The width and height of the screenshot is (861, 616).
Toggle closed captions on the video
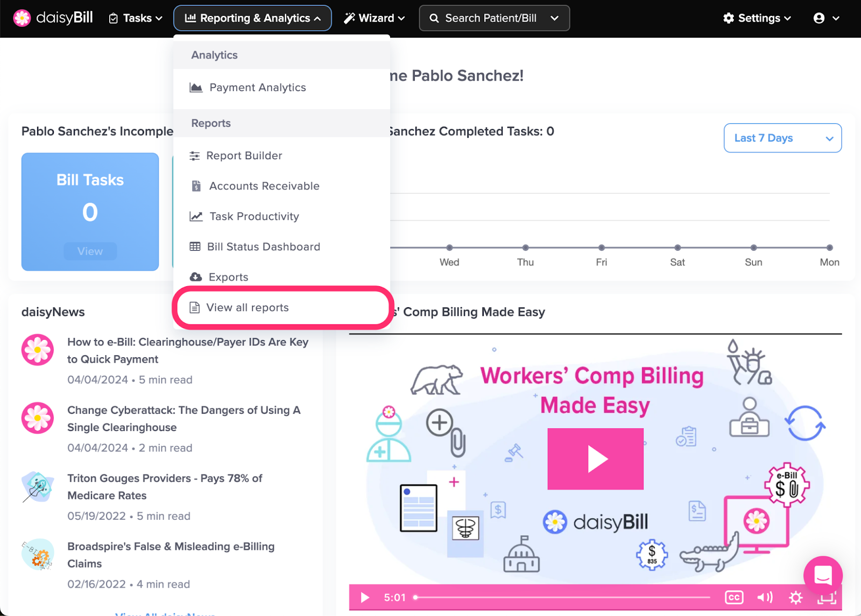[733, 597]
